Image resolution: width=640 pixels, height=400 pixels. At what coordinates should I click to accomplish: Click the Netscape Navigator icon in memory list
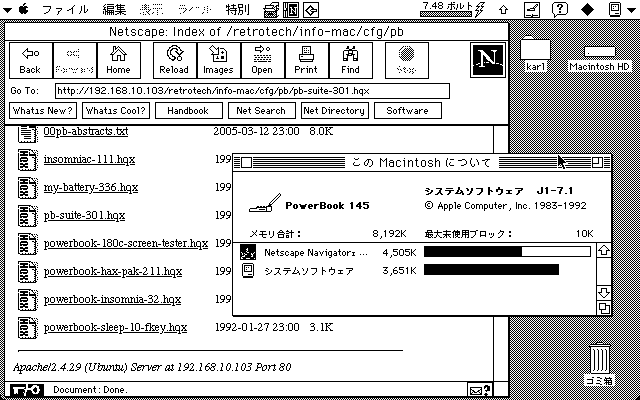(x=248, y=252)
